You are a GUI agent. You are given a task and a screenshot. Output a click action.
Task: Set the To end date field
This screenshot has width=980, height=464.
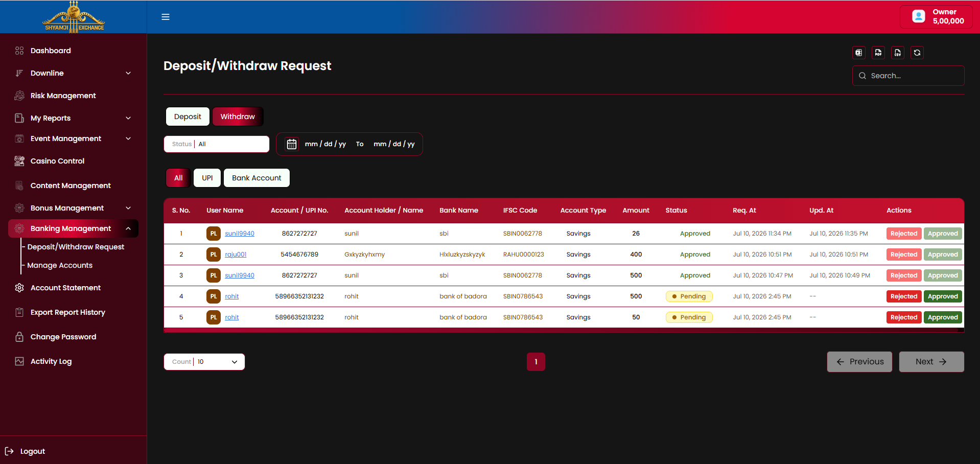394,144
